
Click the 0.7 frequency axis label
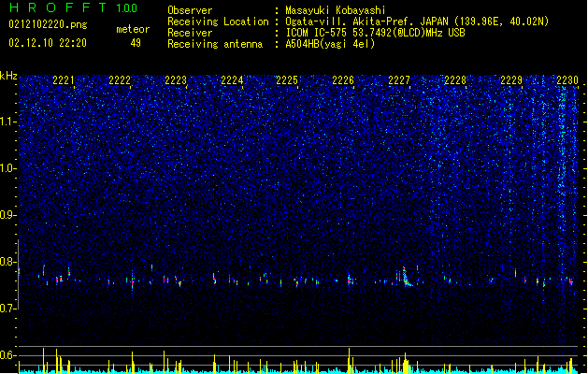(x=8, y=309)
